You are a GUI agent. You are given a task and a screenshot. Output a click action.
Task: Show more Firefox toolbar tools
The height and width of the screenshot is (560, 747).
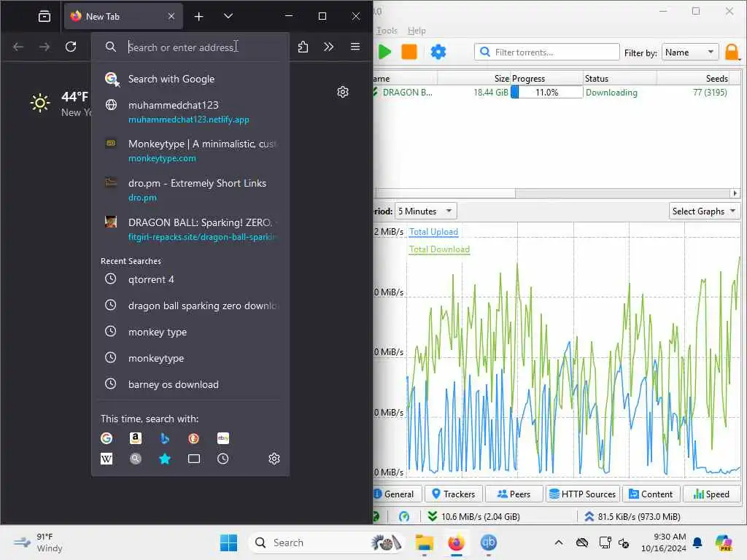(x=328, y=47)
